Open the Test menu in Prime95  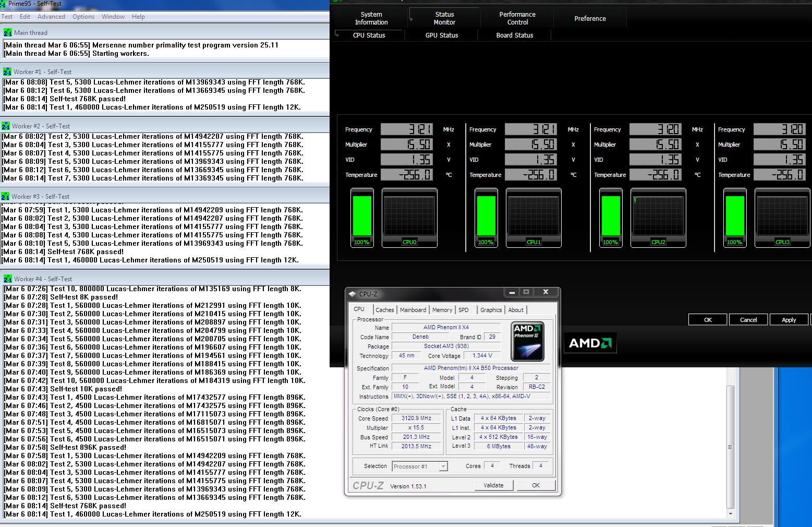pos(7,17)
